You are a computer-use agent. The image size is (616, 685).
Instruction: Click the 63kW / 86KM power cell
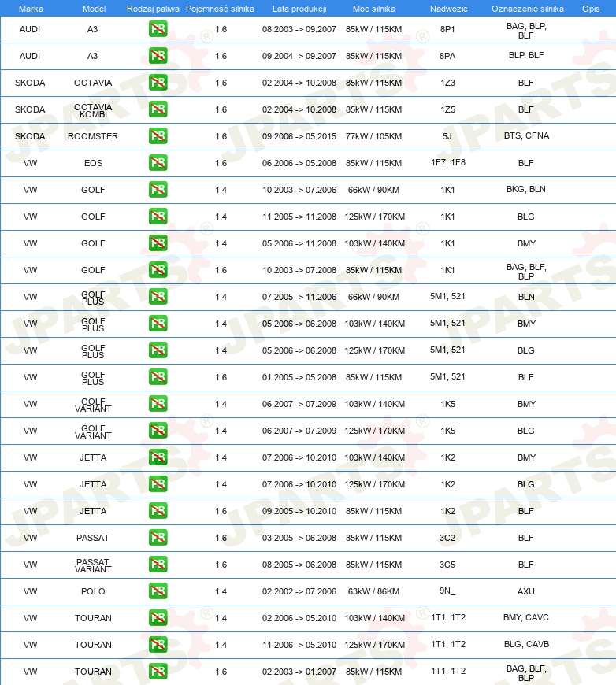[374, 591]
